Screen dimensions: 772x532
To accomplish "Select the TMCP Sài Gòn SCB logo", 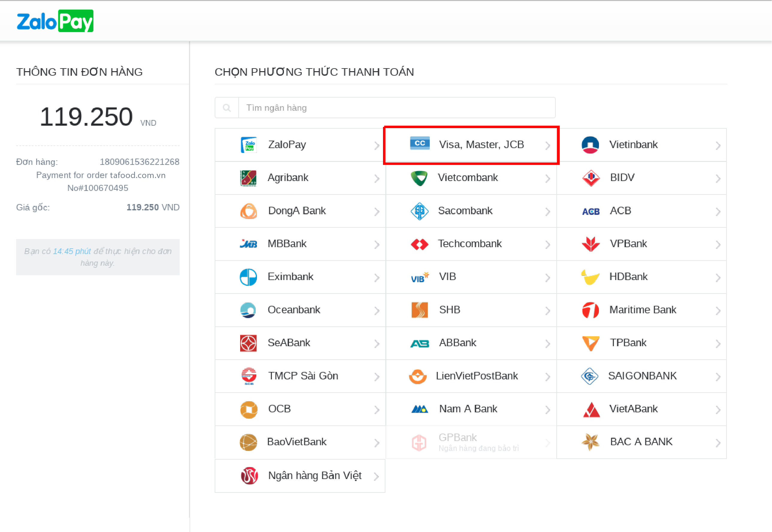I will 249,376.
